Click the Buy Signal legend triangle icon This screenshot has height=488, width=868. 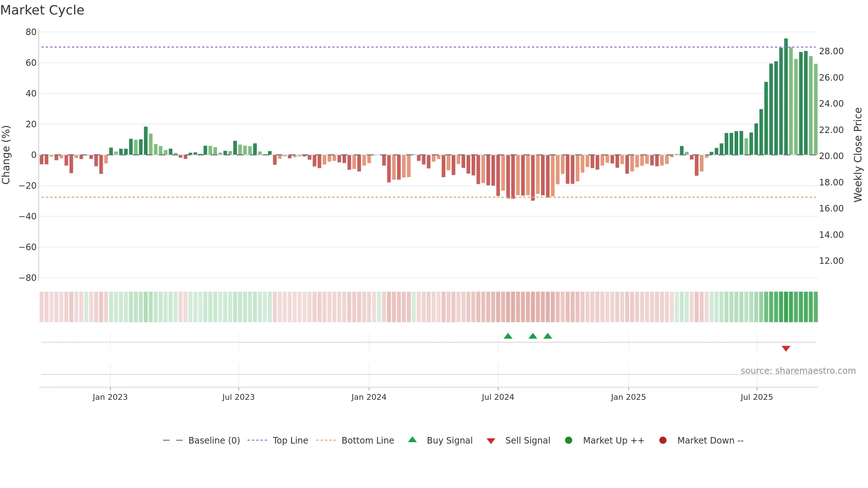tap(412, 440)
